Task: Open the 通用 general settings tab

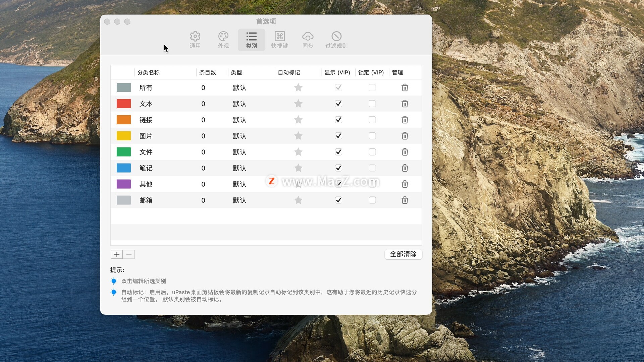Action: (x=195, y=40)
